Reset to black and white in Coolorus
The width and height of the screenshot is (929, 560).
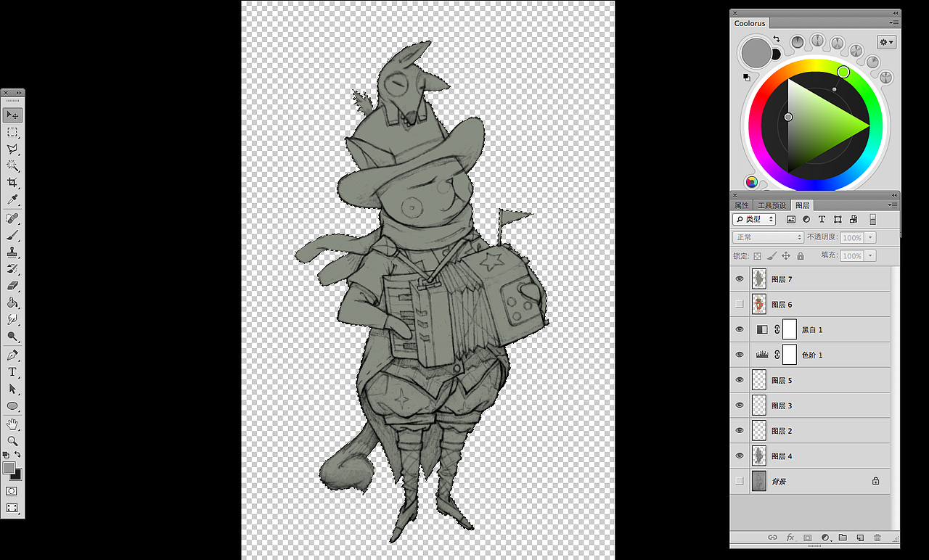746,76
